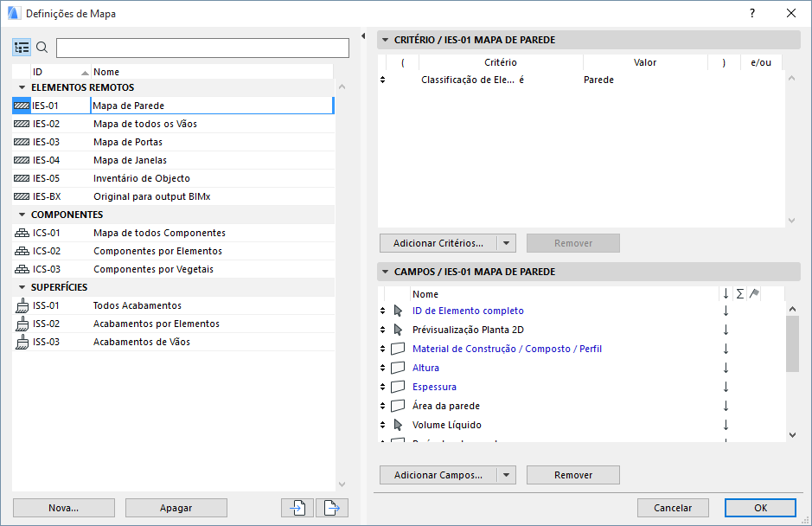Click the IES-03 Mapa de Portas icon

[x=22, y=142]
